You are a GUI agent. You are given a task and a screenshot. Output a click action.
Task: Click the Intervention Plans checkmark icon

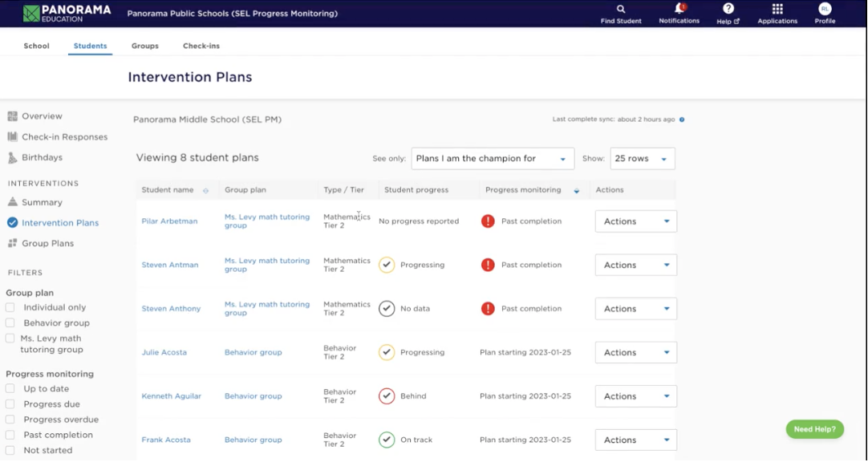(x=13, y=222)
